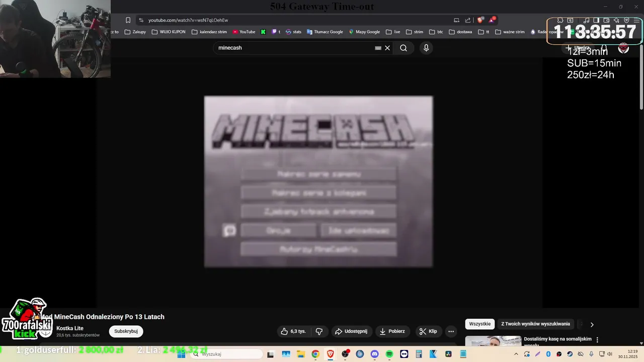Open the Kick bookmark icon

coord(263,32)
